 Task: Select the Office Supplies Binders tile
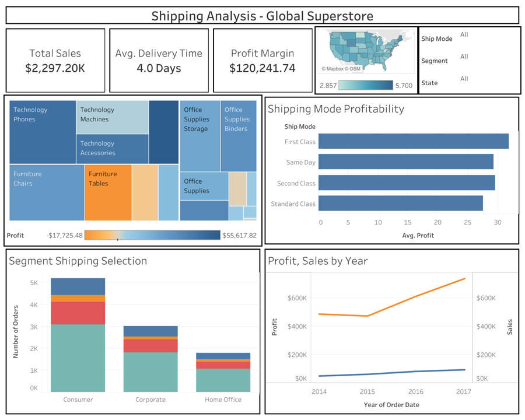pyautogui.click(x=239, y=135)
